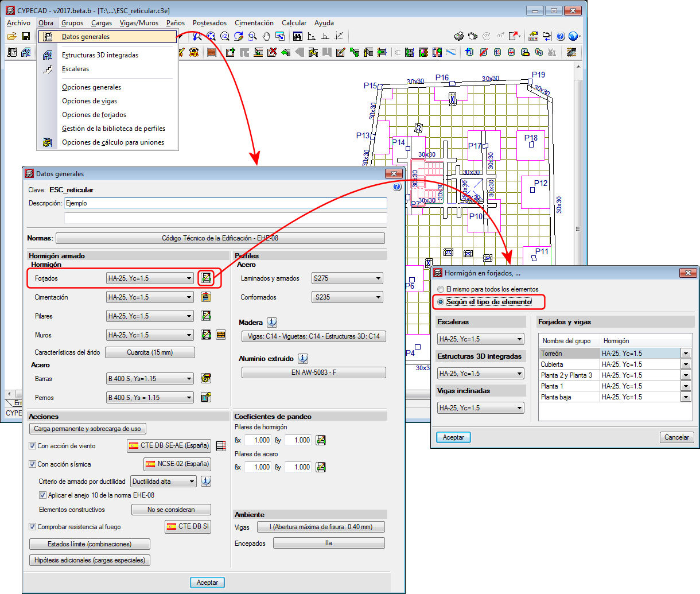Screen dimensions: 700x594
Task: Open Cimentación concrete HA-25 dropdown
Action: 150,297
